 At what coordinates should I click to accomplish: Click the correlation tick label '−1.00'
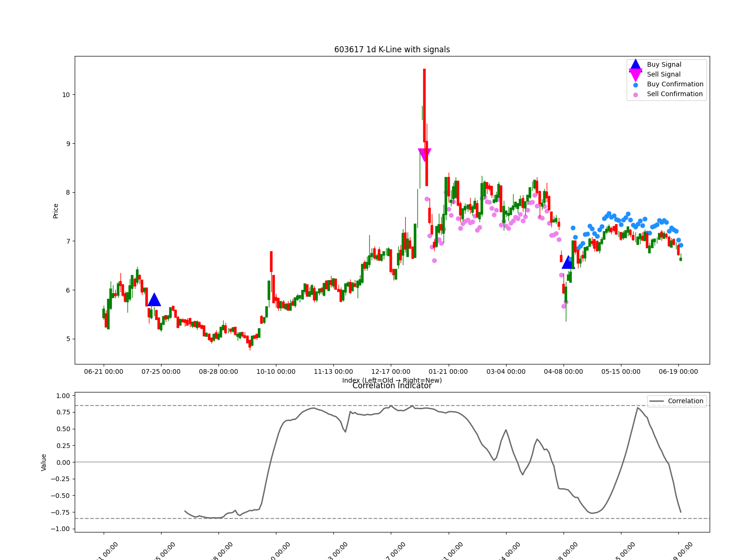(x=60, y=529)
